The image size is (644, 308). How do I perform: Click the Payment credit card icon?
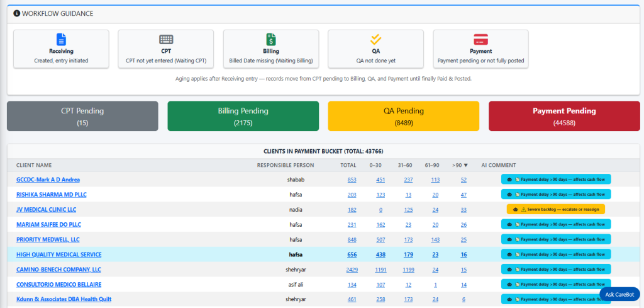click(x=480, y=40)
